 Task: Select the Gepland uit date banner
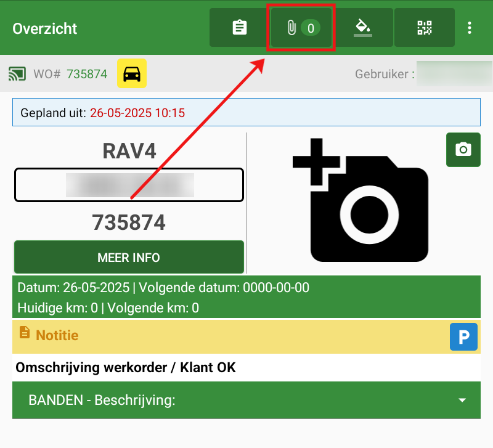tap(246, 113)
